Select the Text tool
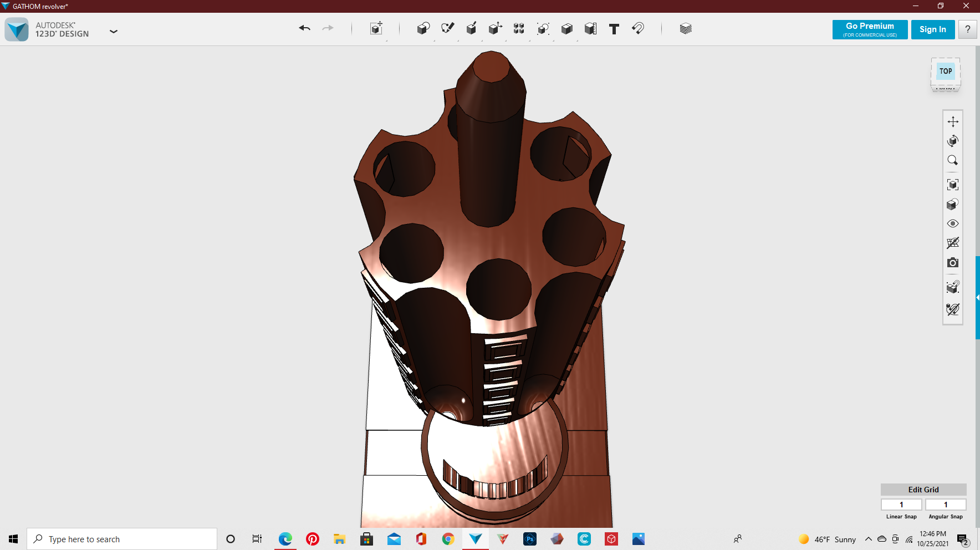This screenshot has height=550, width=980. pyautogui.click(x=614, y=29)
